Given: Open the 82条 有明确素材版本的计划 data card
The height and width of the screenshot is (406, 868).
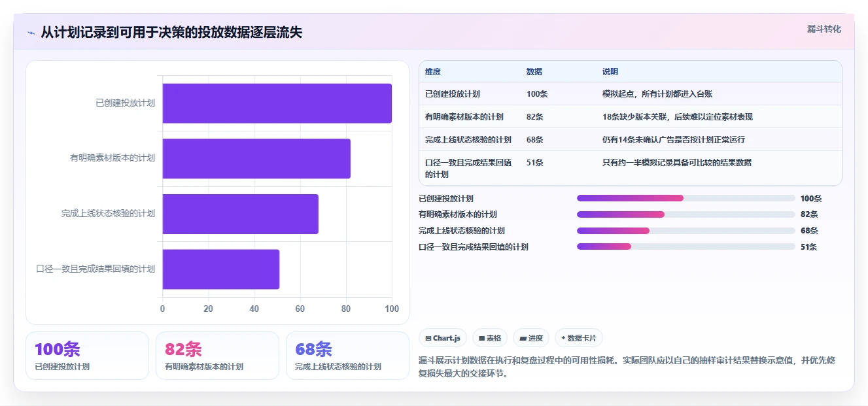Looking at the screenshot, I should click(217, 356).
